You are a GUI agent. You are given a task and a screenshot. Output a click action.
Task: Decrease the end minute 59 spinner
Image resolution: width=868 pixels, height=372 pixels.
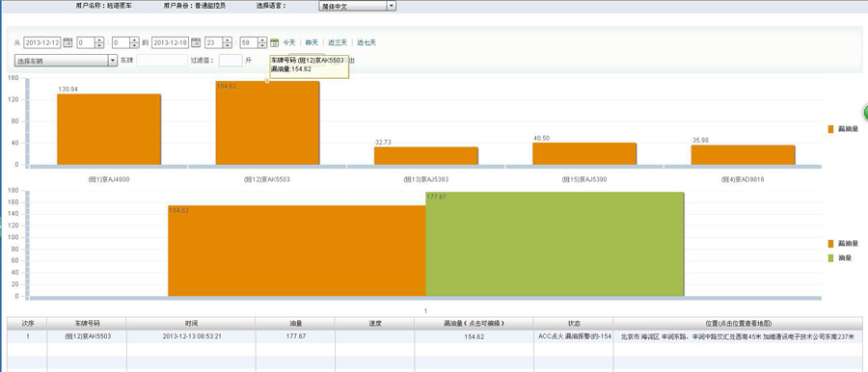pyautogui.click(x=261, y=45)
